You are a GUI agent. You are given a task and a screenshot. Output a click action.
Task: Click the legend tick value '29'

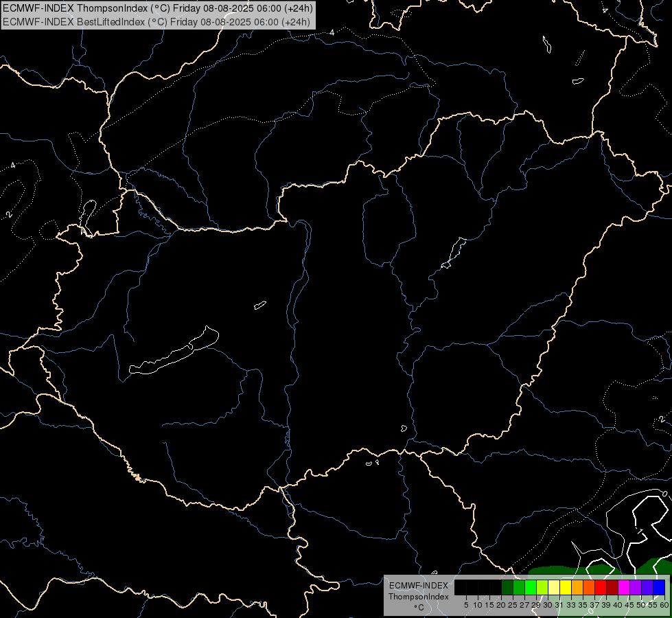click(535, 605)
